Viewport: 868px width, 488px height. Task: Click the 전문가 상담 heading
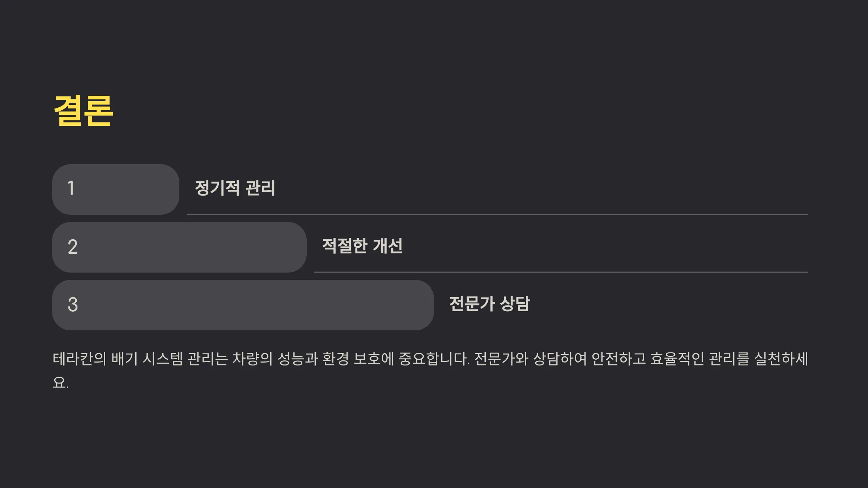point(490,304)
